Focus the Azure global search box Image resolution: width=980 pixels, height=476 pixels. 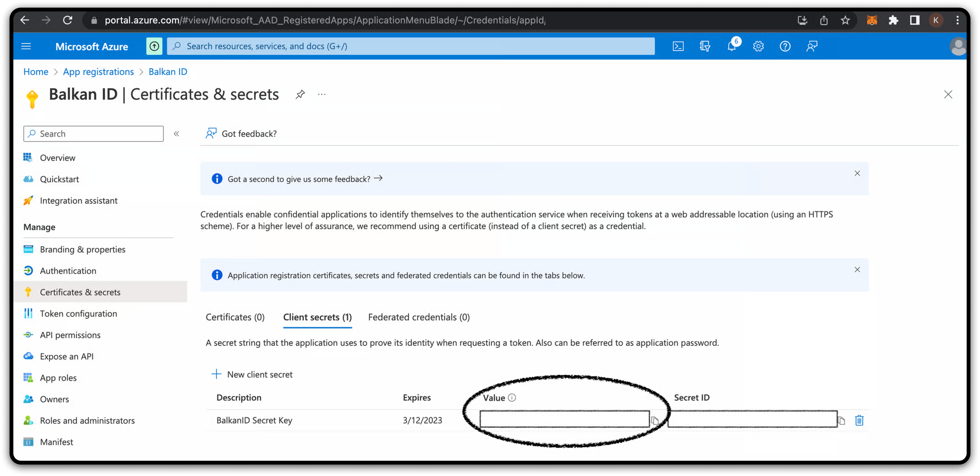point(411,47)
